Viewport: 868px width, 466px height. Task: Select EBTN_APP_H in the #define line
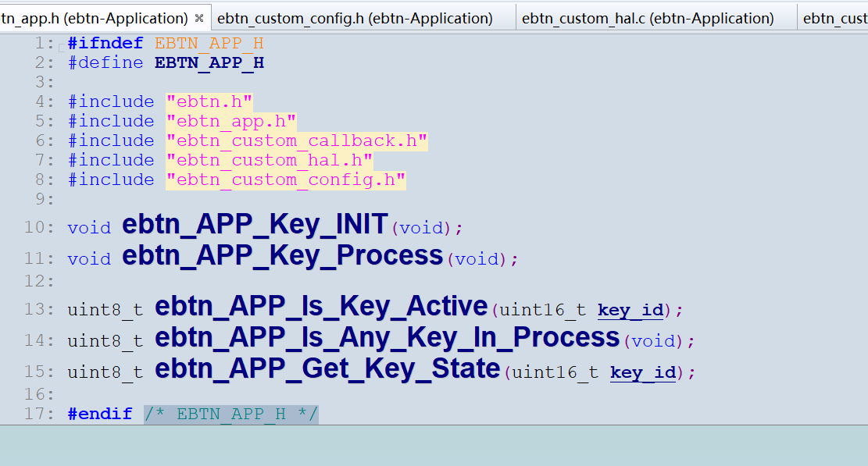(209, 62)
